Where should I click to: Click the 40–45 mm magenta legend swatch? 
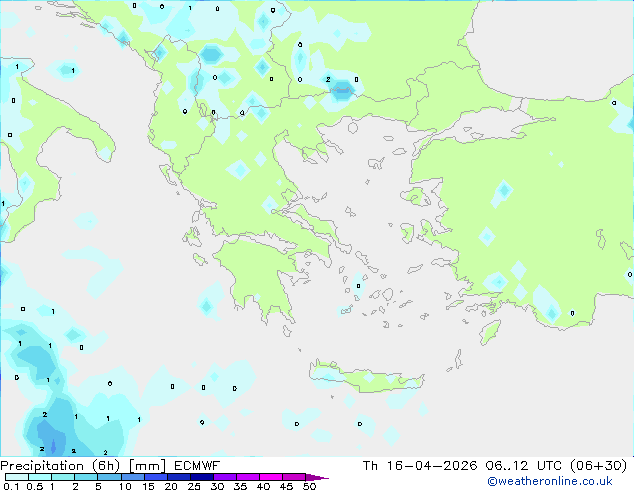click(271, 477)
